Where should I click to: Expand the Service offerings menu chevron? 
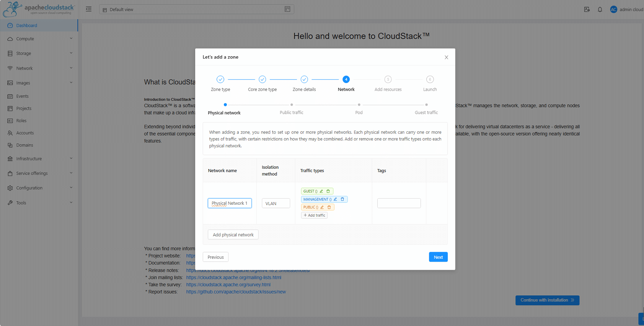click(71, 173)
